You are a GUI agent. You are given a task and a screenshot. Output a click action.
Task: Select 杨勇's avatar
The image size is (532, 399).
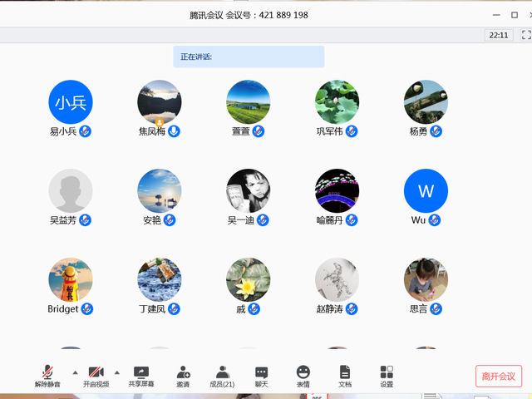426,101
